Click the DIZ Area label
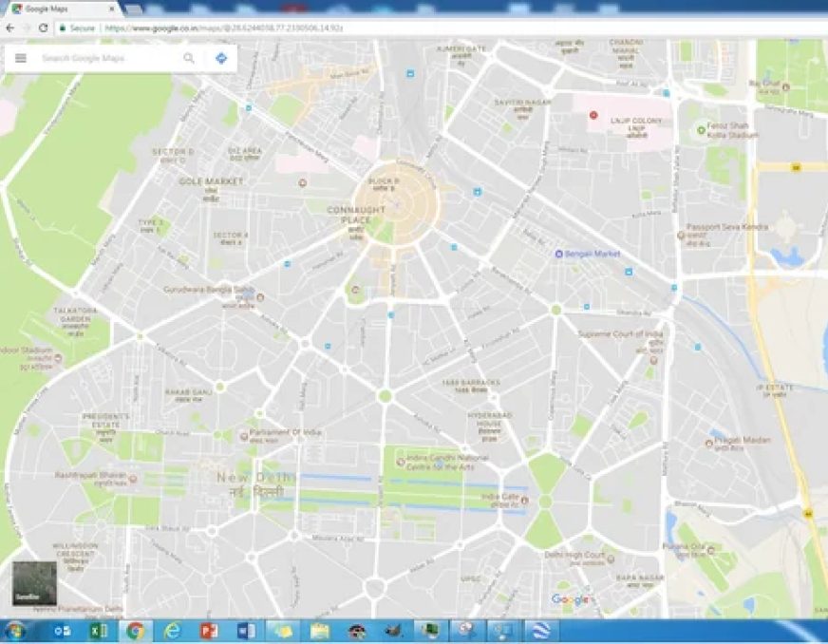The width and height of the screenshot is (828, 644). 245,151
